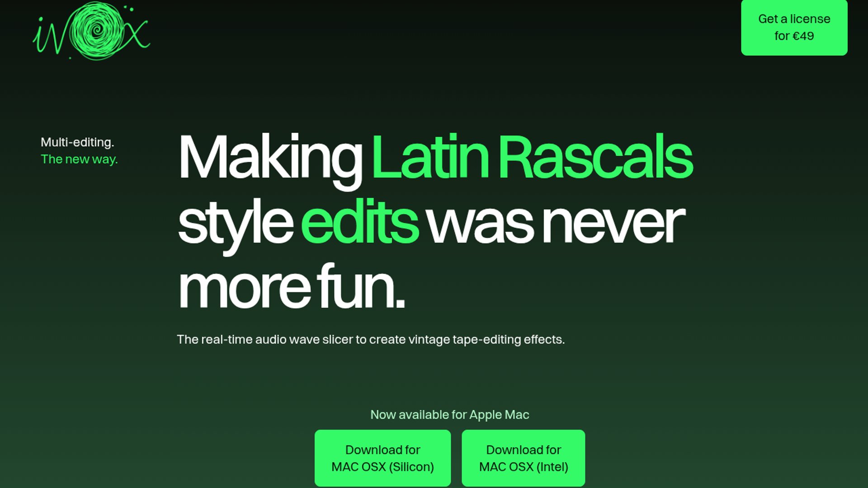Viewport: 868px width, 488px height.
Task: Click 'Now available for Apple Mac' text
Action: click(x=450, y=415)
